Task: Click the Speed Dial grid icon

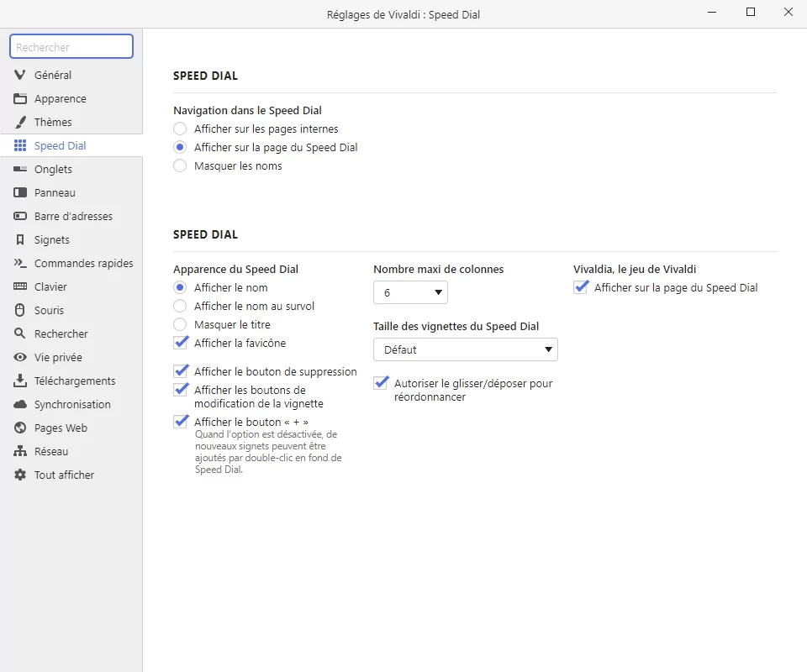Action: pos(20,145)
